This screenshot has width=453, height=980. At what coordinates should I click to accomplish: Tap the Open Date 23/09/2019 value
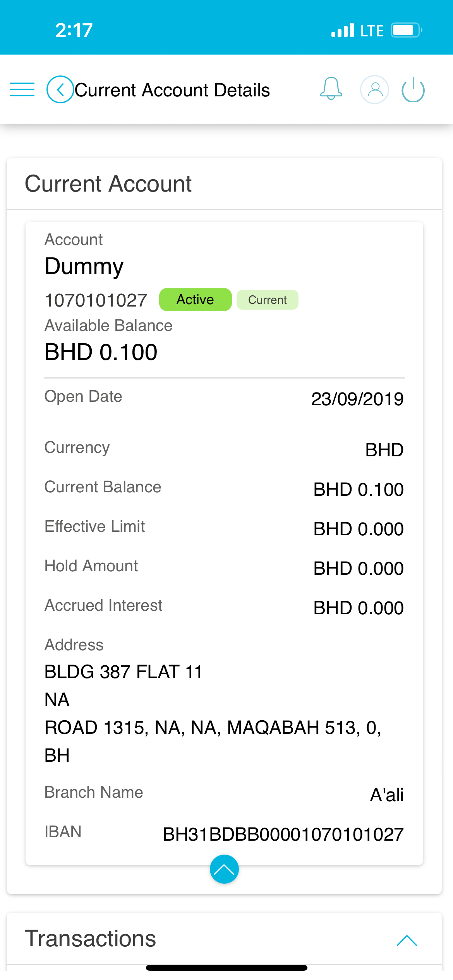pyautogui.click(x=357, y=399)
